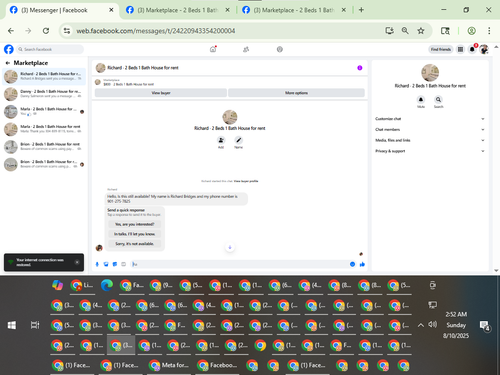Click the attach file icon in composer

(106, 264)
